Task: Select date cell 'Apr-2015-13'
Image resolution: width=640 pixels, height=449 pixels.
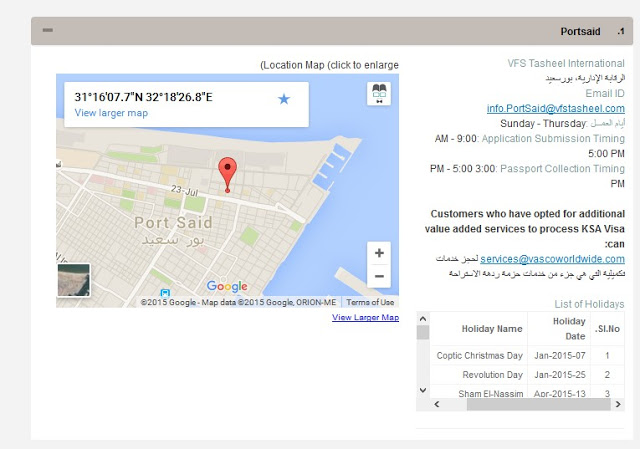Action: [x=560, y=393]
